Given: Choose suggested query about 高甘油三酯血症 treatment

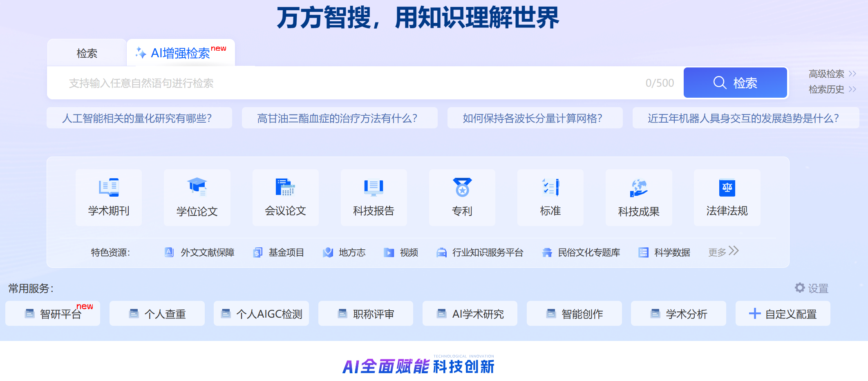Looking at the screenshot, I should click(339, 119).
